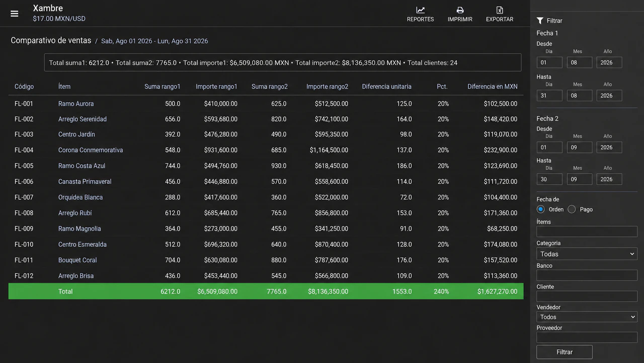The image size is (644, 363).
Task: Click the Pct. column header
Action: (x=442, y=87)
